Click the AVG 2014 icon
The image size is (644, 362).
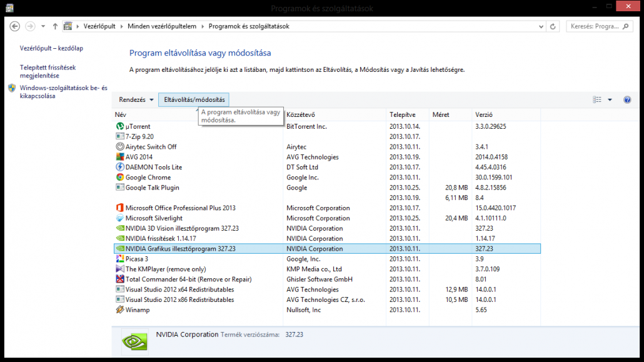coord(120,157)
